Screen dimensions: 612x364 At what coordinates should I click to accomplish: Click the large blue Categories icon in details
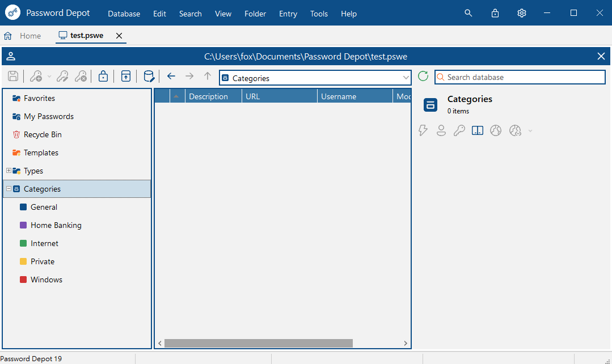point(430,104)
